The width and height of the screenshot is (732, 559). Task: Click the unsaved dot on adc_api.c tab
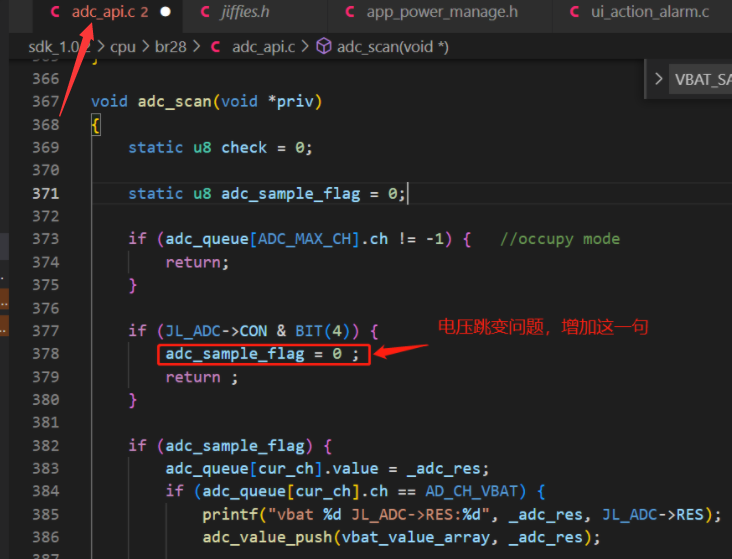coord(165,12)
